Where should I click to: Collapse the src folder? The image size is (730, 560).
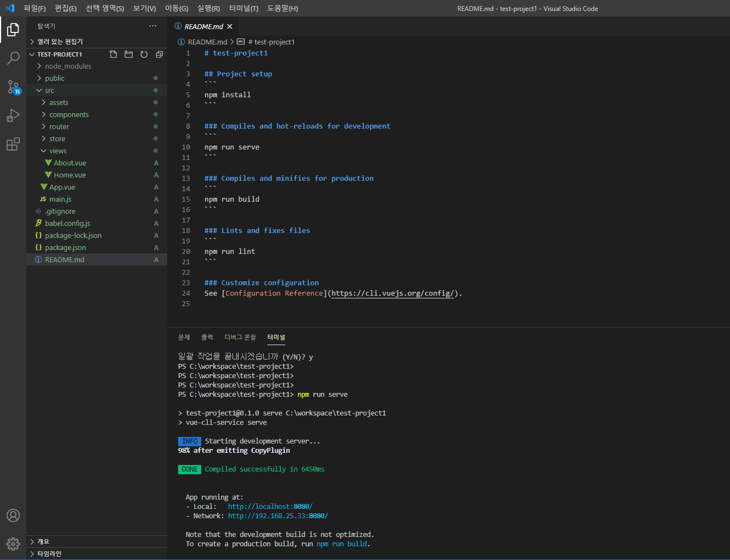[x=97, y=90]
